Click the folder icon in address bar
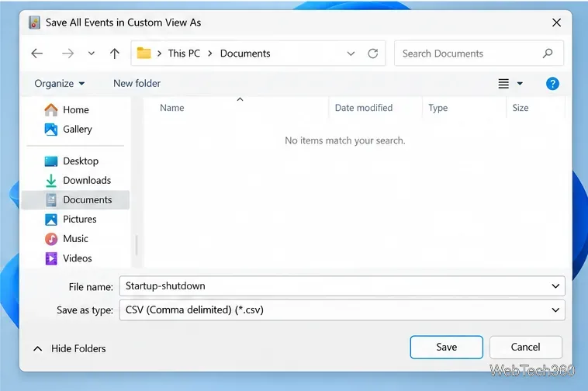Screen dimensions: 588x391 click(144, 54)
